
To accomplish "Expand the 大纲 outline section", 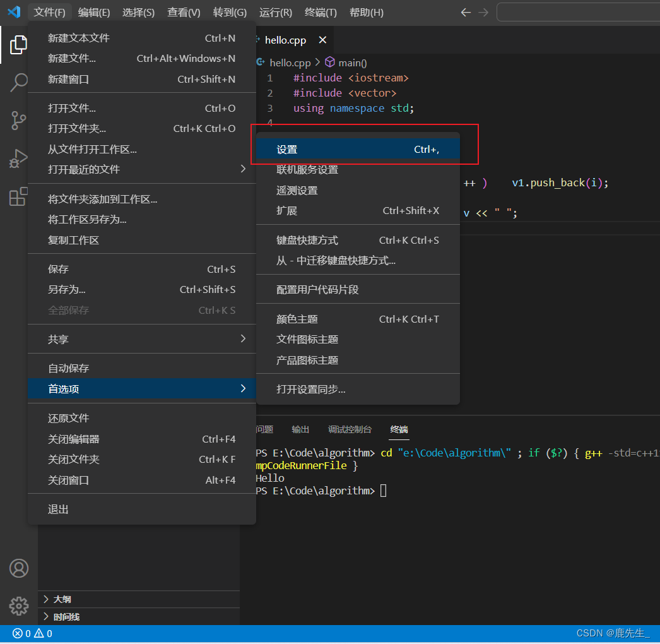I will [62, 599].
